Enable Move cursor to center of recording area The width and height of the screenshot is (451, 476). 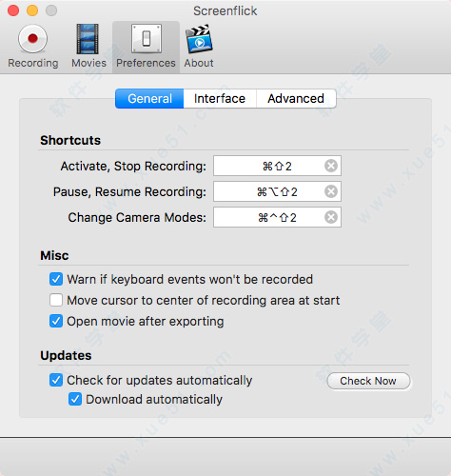(56, 300)
